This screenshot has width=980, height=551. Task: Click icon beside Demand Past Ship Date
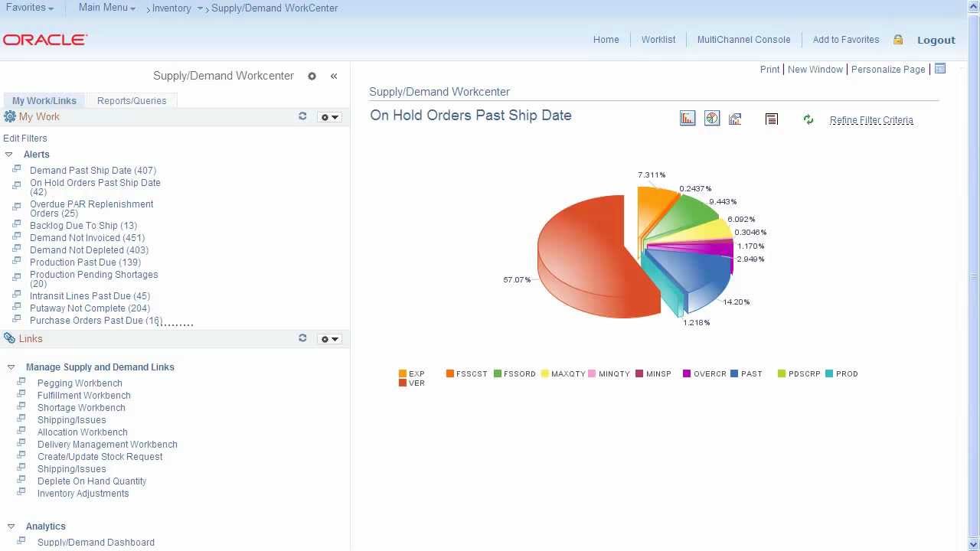pyautogui.click(x=17, y=169)
